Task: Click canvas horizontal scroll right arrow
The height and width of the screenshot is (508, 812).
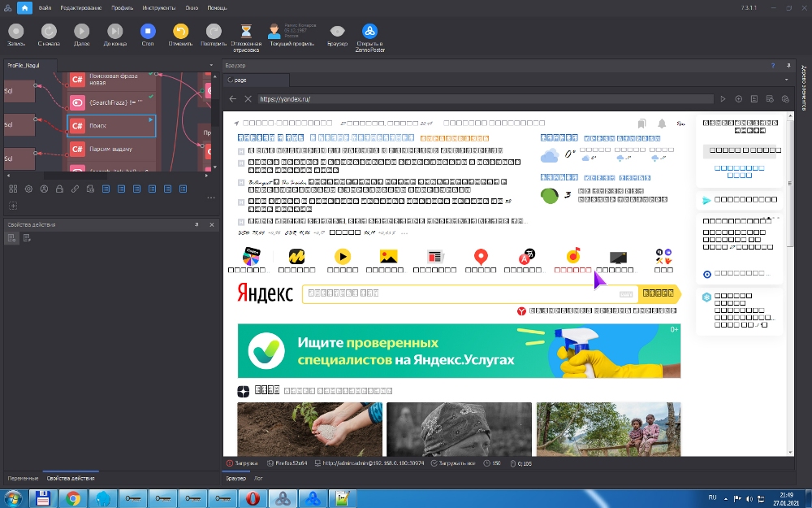Action: (206, 176)
